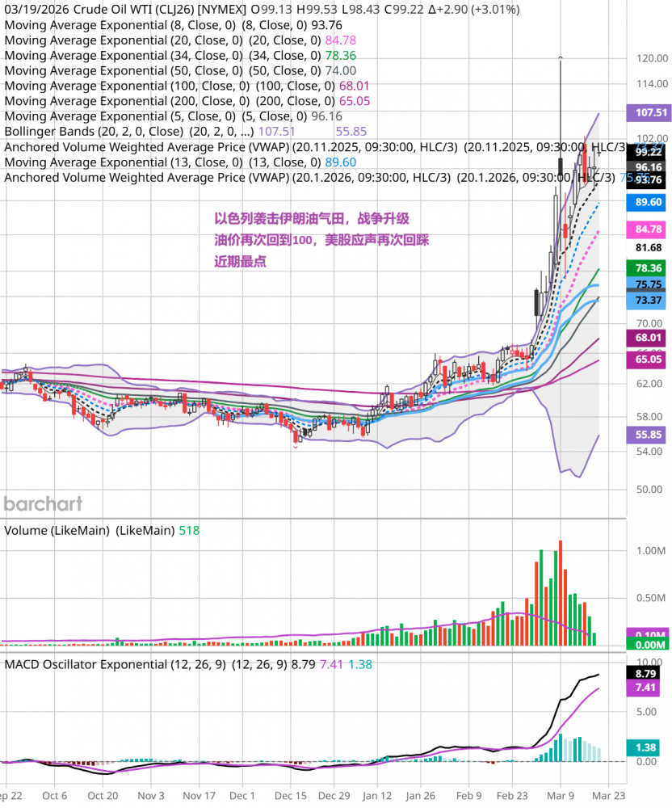Select the pink 84.78 EMA price tag

(648, 230)
